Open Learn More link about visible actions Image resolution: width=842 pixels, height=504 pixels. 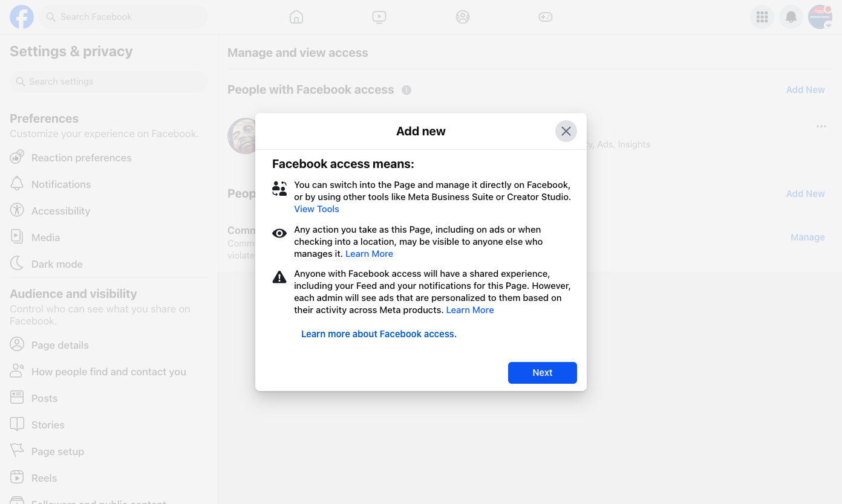click(x=369, y=254)
